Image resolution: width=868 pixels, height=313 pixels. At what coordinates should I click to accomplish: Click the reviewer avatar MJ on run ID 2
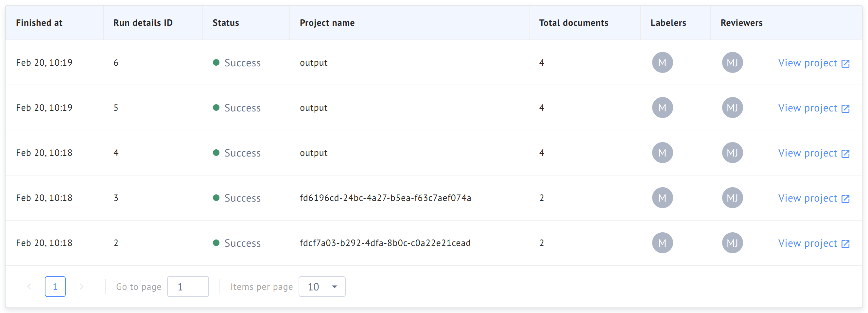(x=732, y=243)
